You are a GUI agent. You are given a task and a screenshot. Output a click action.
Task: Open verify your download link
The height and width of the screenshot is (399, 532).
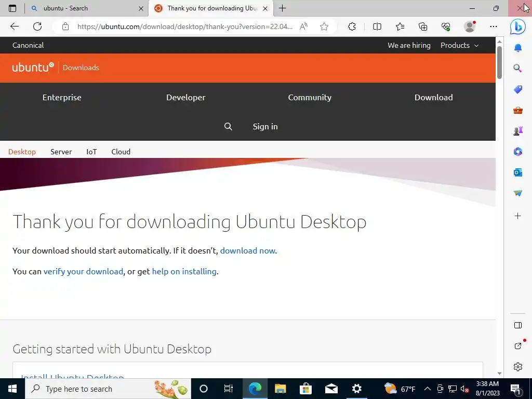(83, 271)
